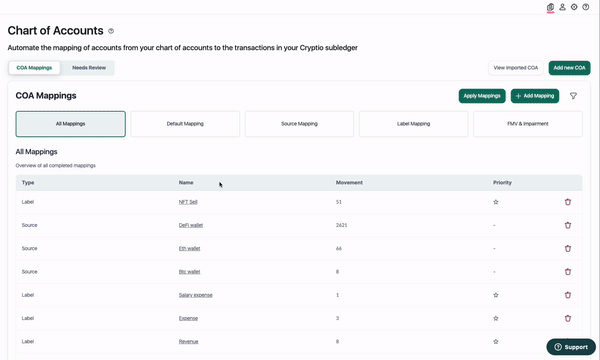Click Overview of all completed mappings text
Screen dimensions: 600x360
[55, 166]
